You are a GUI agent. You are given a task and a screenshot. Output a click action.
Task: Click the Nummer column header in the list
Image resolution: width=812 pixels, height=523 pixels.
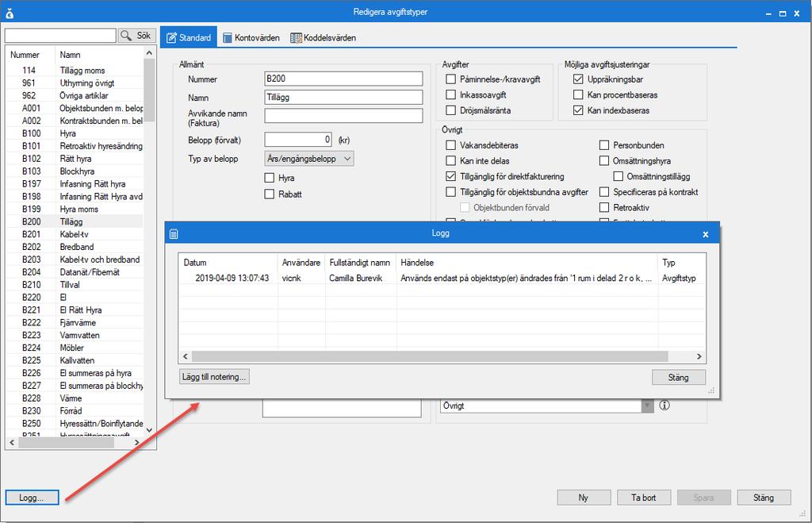[x=31, y=55]
